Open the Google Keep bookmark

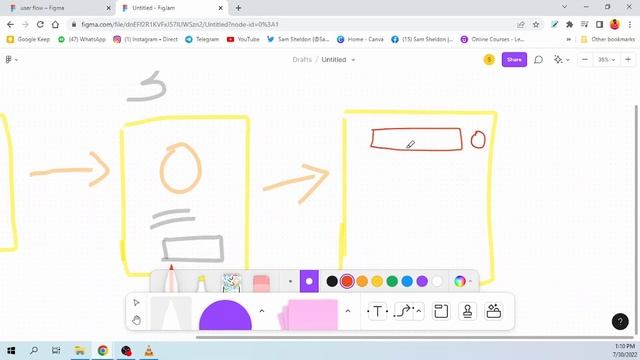point(28,39)
